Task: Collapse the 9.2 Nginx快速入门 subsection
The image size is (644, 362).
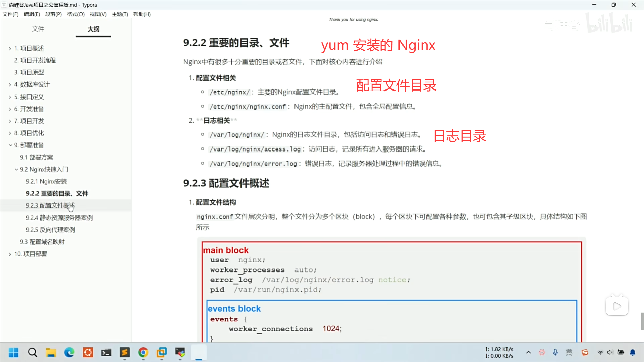Action: point(16,169)
